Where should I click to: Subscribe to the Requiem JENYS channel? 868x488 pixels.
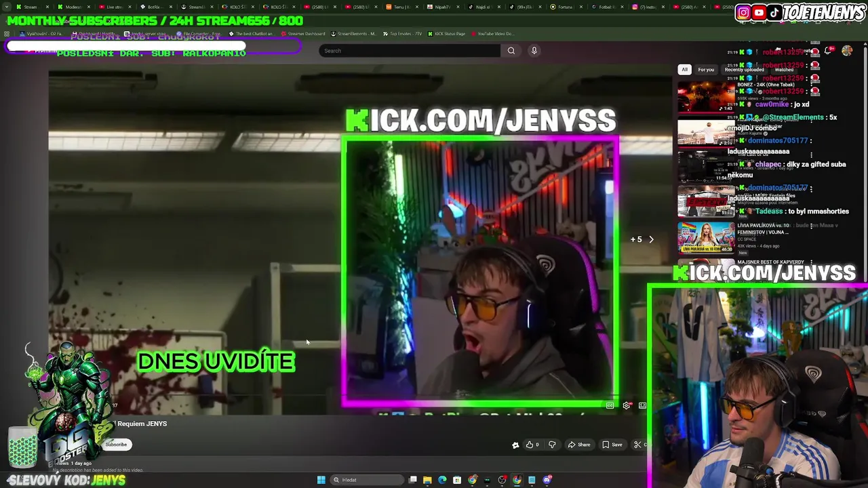[x=116, y=445]
